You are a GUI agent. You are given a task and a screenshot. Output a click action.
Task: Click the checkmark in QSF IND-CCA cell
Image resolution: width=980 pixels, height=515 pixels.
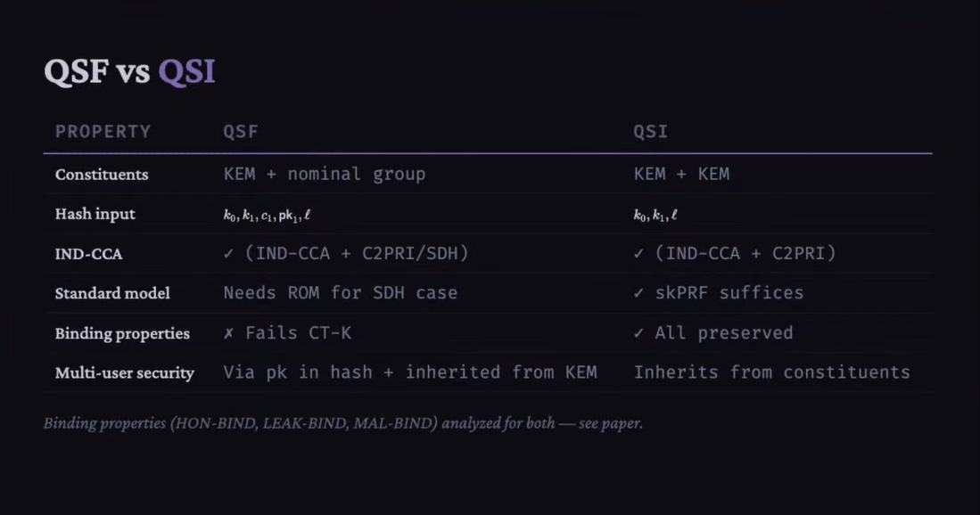[x=229, y=254]
